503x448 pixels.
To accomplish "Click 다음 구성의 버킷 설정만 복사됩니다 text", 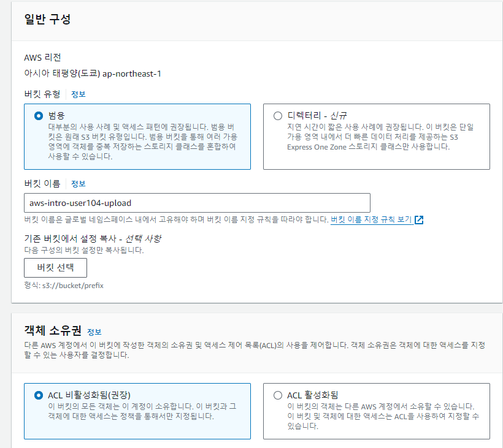I will coord(84,250).
